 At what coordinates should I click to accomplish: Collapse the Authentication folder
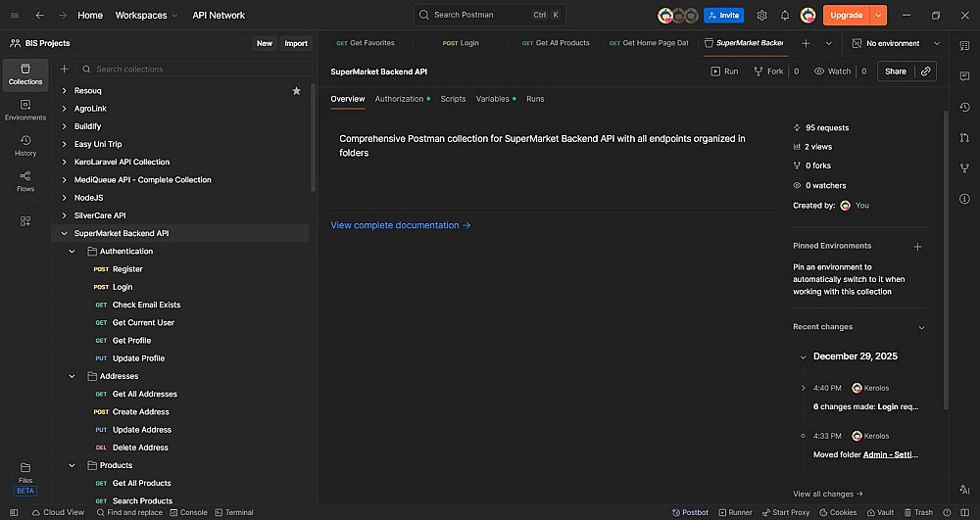[x=72, y=252]
